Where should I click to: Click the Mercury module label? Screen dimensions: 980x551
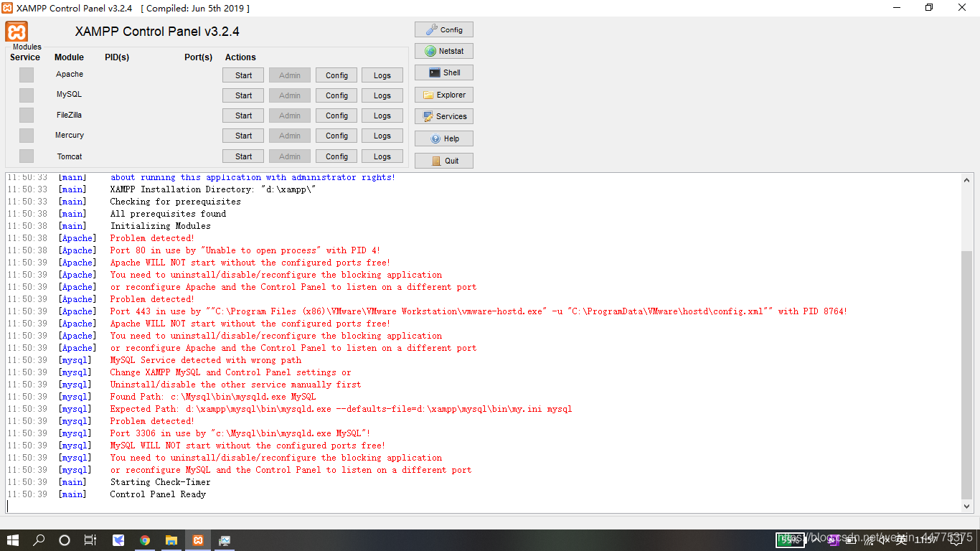tap(70, 135)
